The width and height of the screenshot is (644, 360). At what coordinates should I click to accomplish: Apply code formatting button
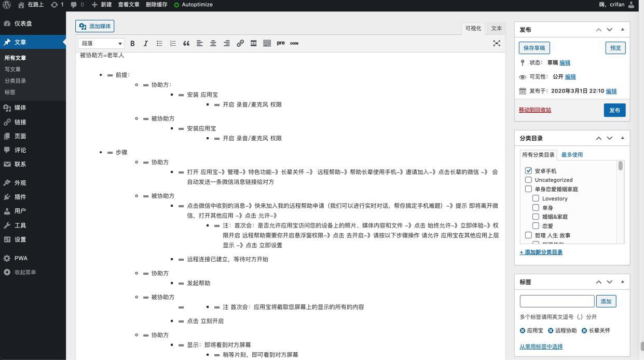click(294, 43)
